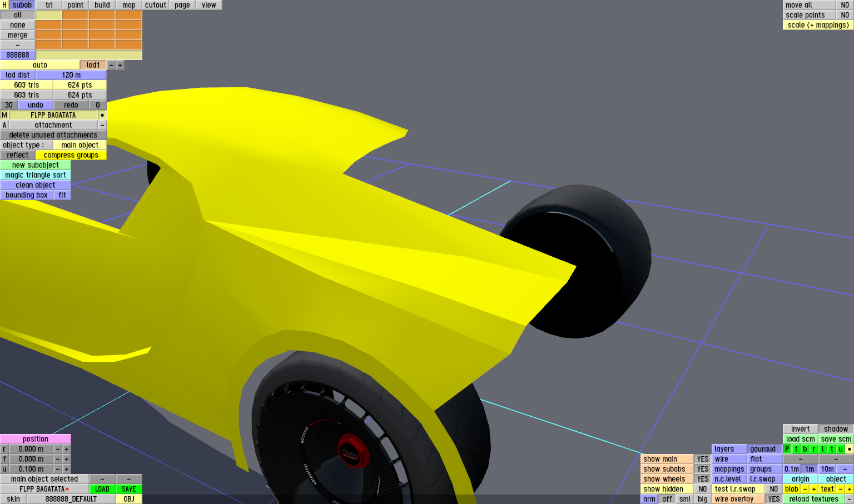Increase the u position with its plus button
The width and height of the screenshot is (854, 504).
[x=67, y=469]
